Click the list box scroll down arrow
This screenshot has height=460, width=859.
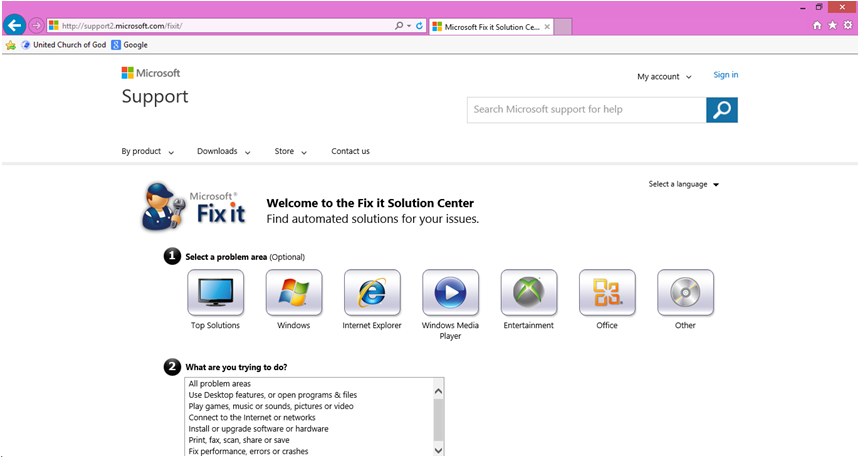click(438, 450)
